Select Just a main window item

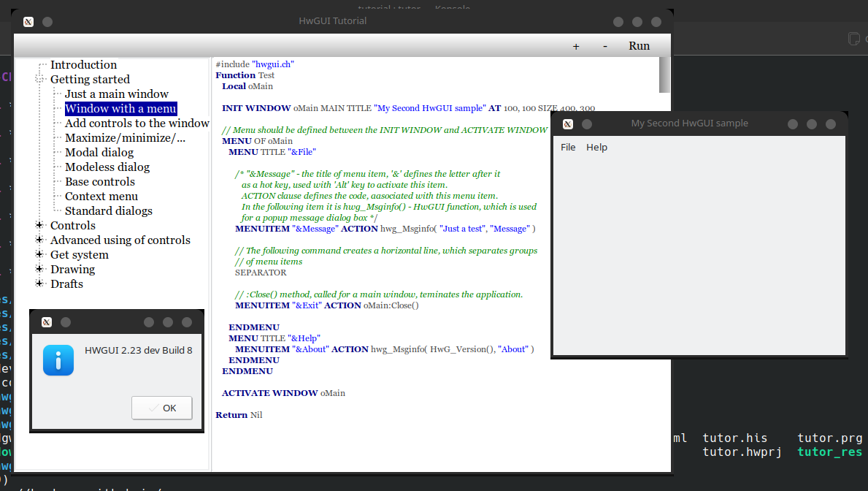point(117,94)
